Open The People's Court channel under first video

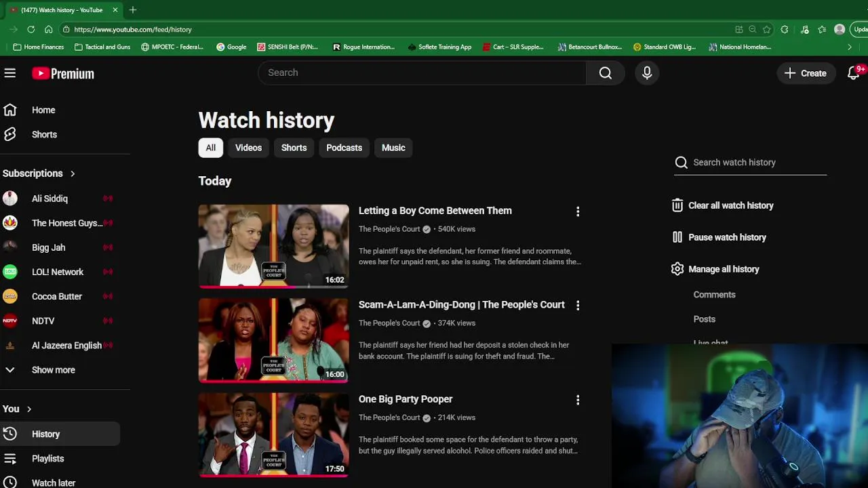pos(389,229)
